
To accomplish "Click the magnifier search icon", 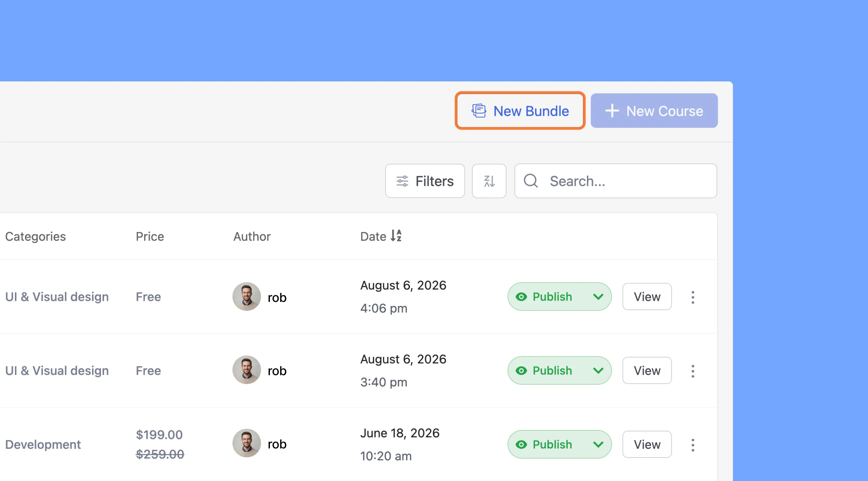I will click(x=531, y=181).
